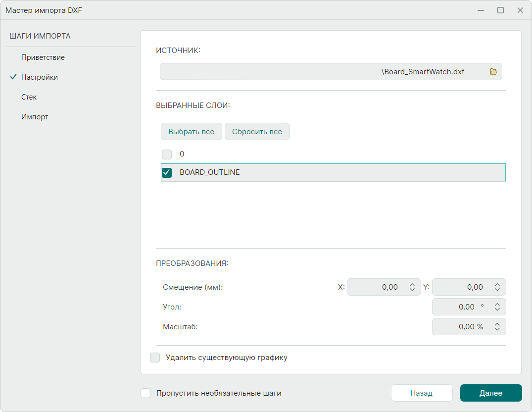Click the checkmark icon beside Настройки step
532x412 pixels.
point(13,77)
